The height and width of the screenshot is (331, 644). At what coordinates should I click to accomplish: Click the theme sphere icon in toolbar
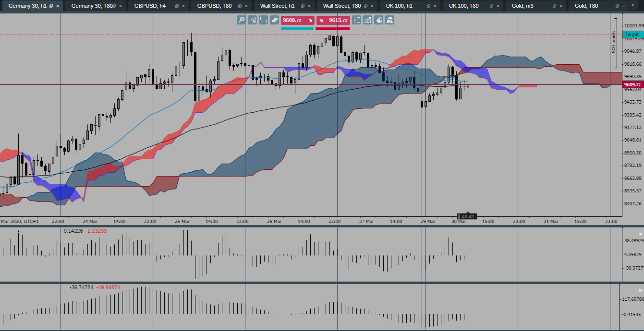coord(379,20)
